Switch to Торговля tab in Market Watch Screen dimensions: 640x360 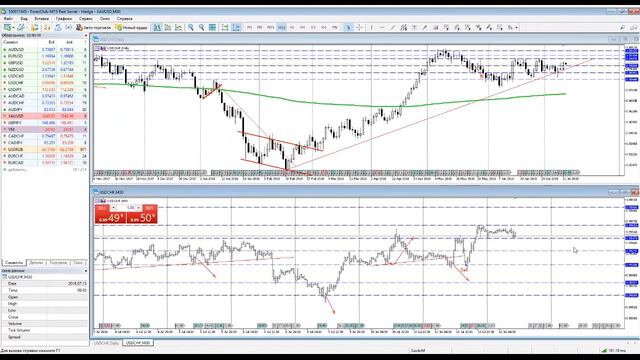(58, 263)
